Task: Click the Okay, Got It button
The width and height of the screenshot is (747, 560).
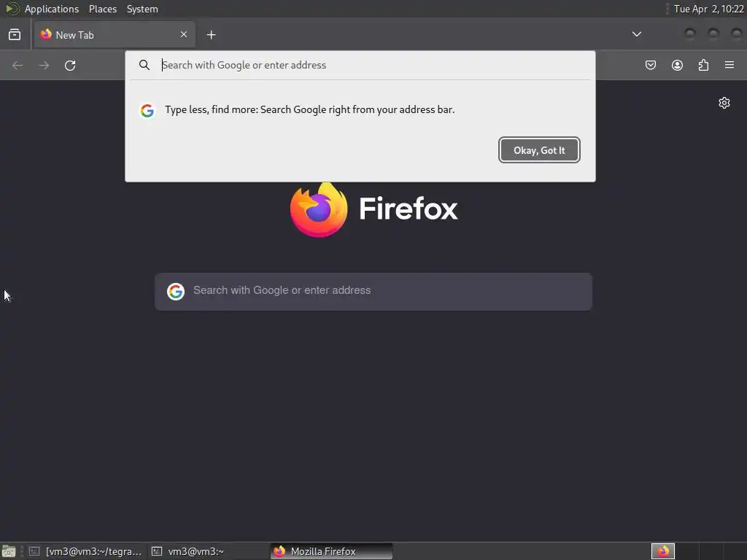Action: pyautogui.click(x=539, y=150)
